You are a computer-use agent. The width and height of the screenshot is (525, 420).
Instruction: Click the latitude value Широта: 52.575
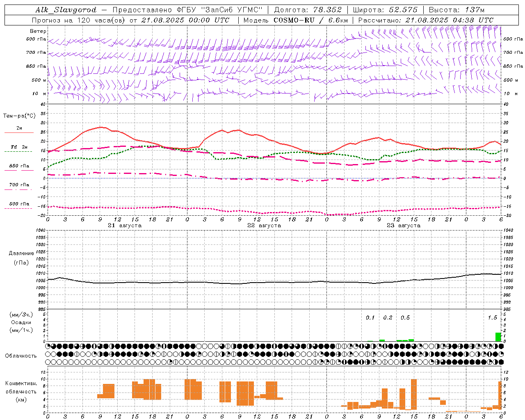pyautogui.click(x=385, y=10)
